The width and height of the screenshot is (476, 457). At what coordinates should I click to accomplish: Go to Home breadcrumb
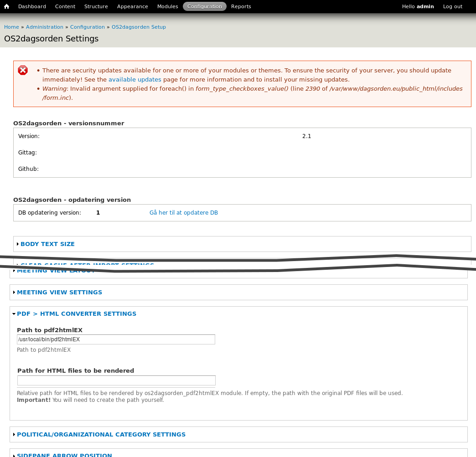pyautogui.click(x=11, y=27)
